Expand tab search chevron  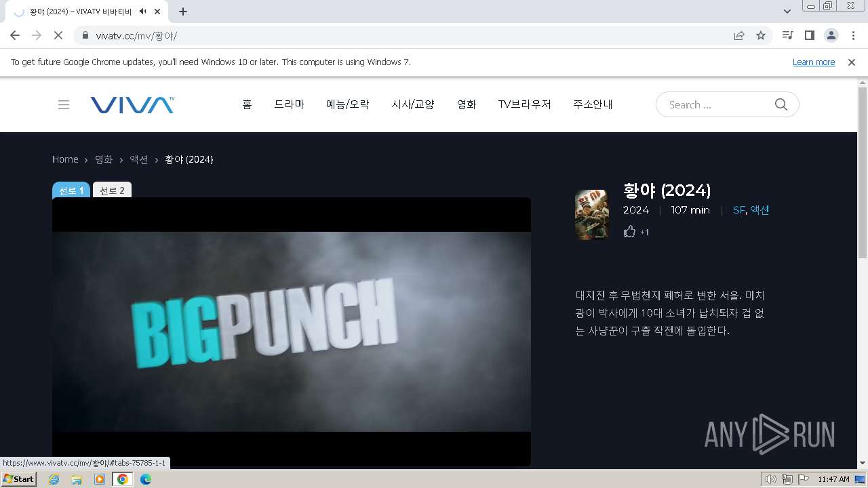pos(787,12)
